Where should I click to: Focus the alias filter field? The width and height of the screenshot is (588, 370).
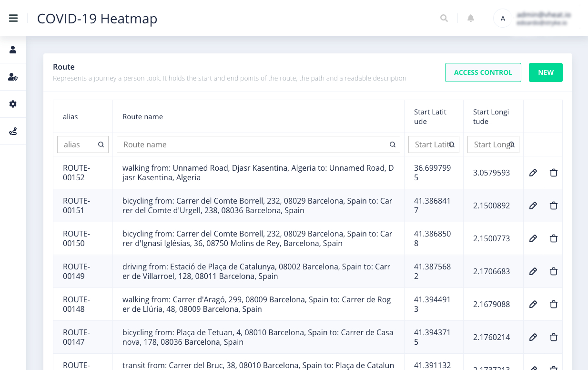79,144
